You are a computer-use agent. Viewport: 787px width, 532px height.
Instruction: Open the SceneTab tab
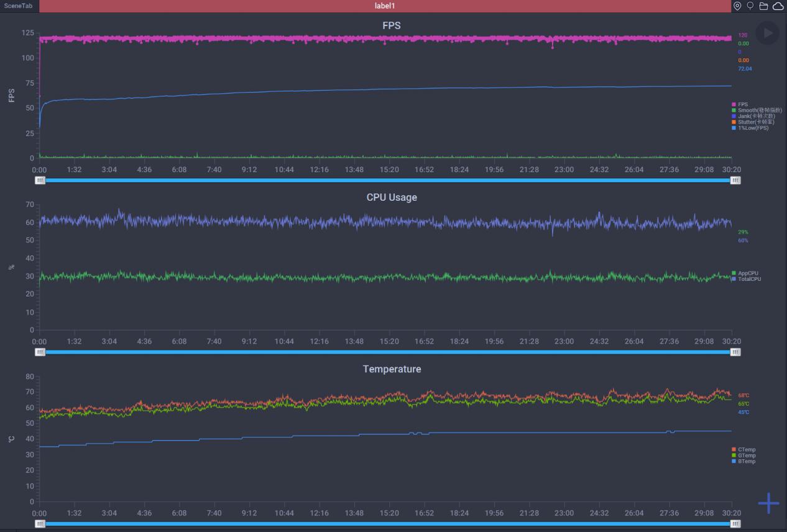coord(18,6)
